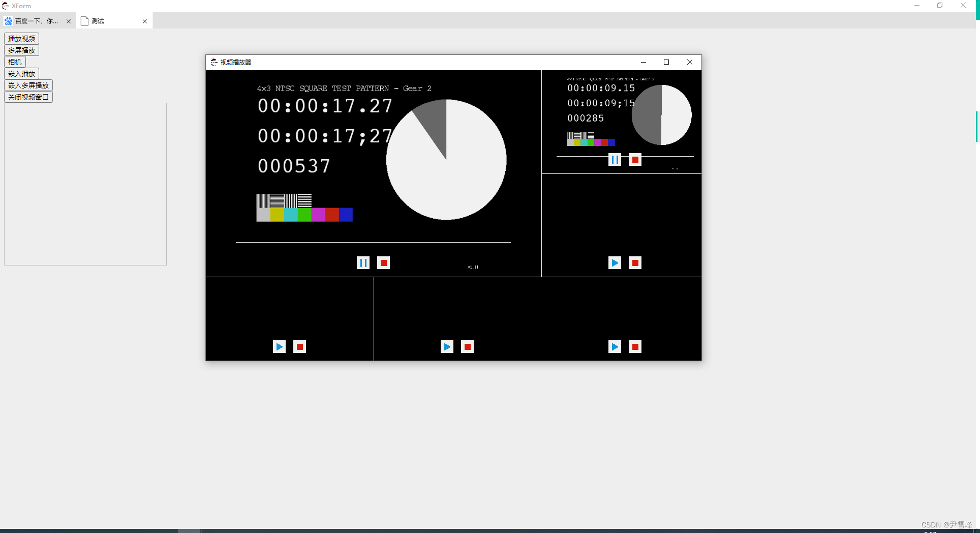Click the Baidu paw tab icon
Screen dimensions: 980x533
tap(8, 21)
